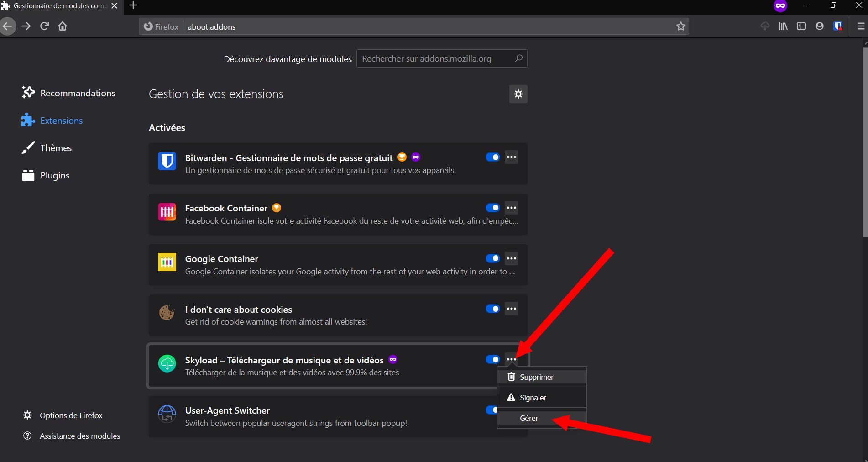Click Facebook Container's recommended badge

tap(277, 208)
